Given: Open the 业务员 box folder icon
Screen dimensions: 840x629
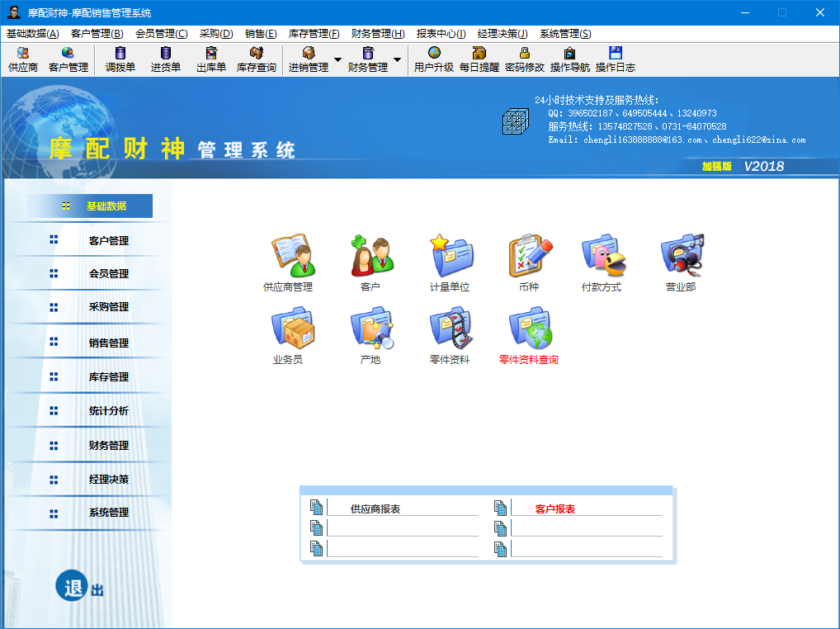Looking at the screenshot, I should [292, 328].
